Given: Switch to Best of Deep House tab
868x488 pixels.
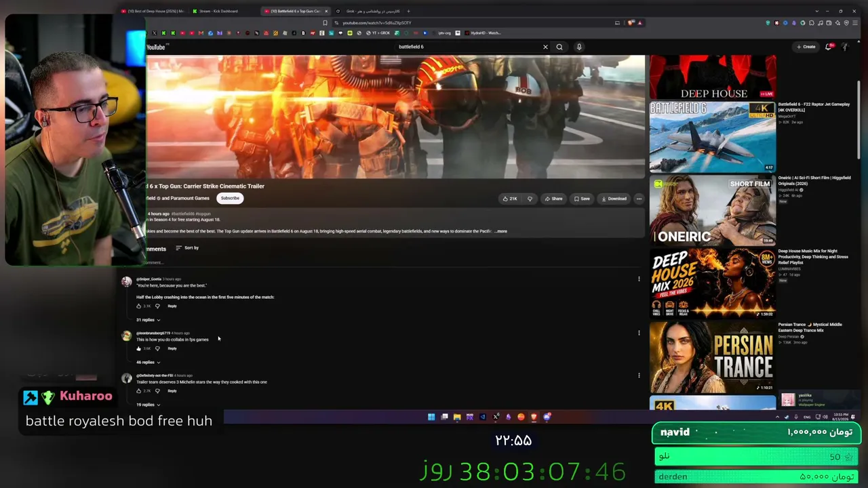Looking at the screenshot, I should pyautogui.click(x=153, y=11).
